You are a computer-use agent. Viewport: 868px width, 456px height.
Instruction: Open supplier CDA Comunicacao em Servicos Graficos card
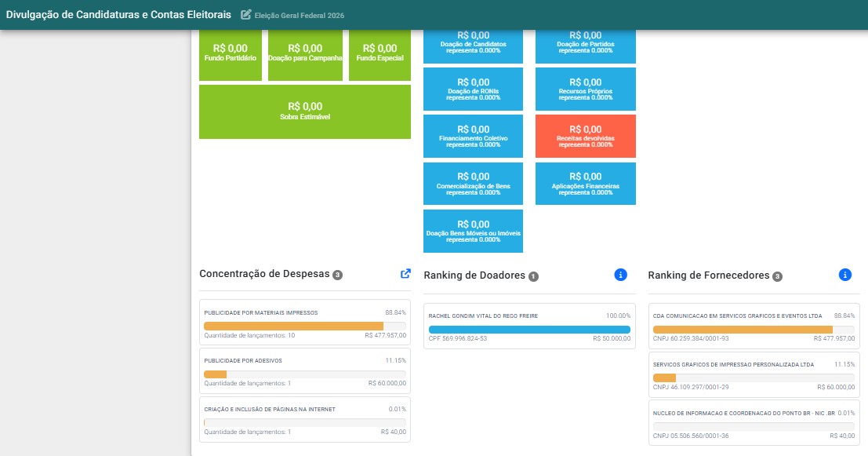754,326
